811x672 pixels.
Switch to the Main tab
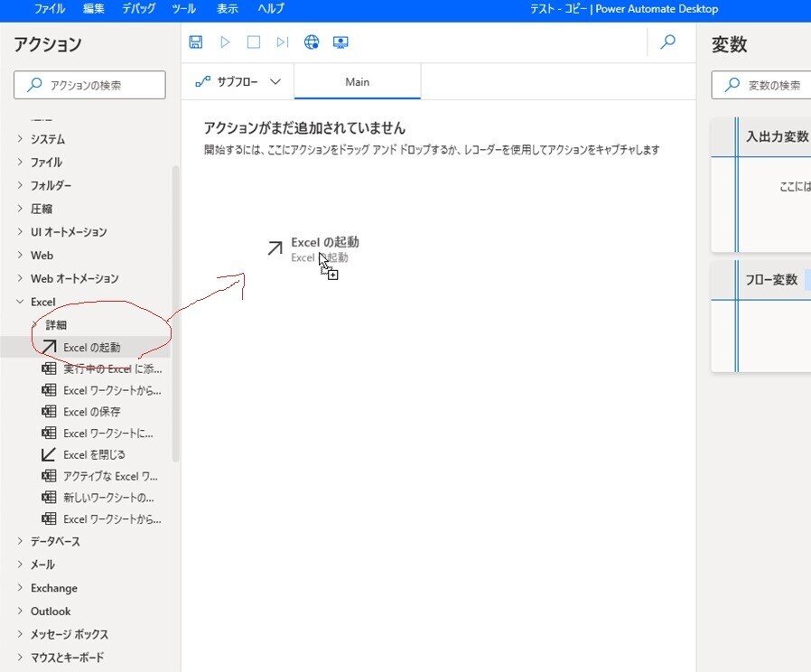click(x=358, y=81)
